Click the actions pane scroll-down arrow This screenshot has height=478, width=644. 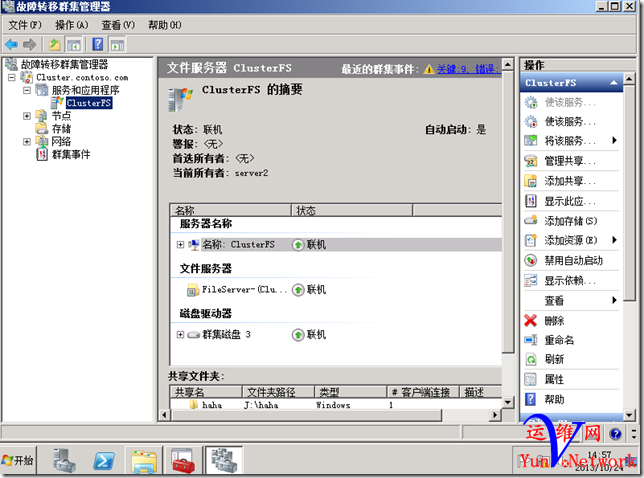(x=629, y=415)
